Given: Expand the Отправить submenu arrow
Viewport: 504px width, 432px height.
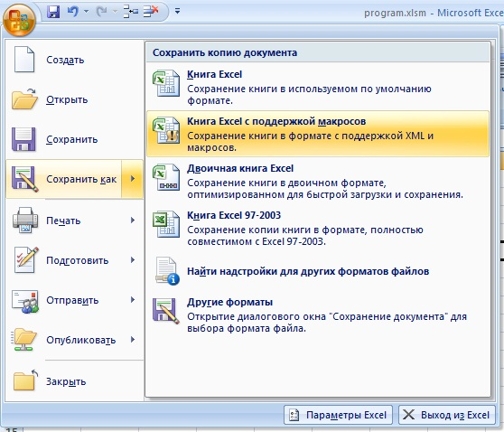Looking at the screenshot, I should point(133,300).
